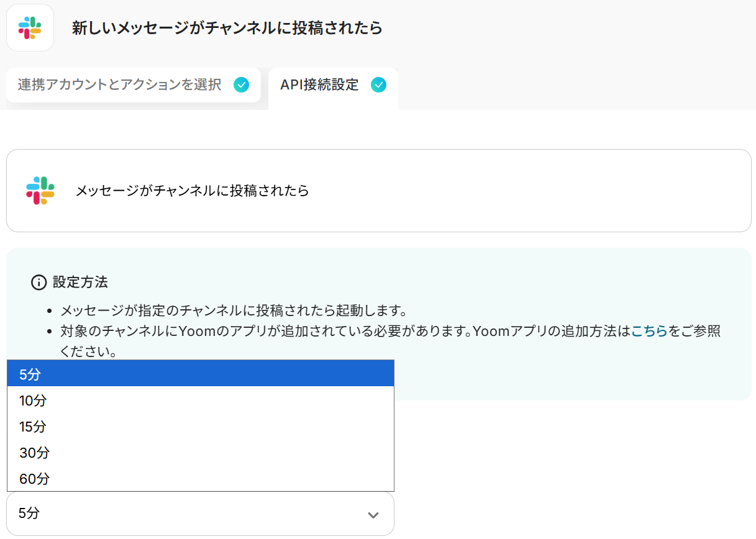
Task: Click the info icon beside 設定方法
Action: tap(39, 283)
